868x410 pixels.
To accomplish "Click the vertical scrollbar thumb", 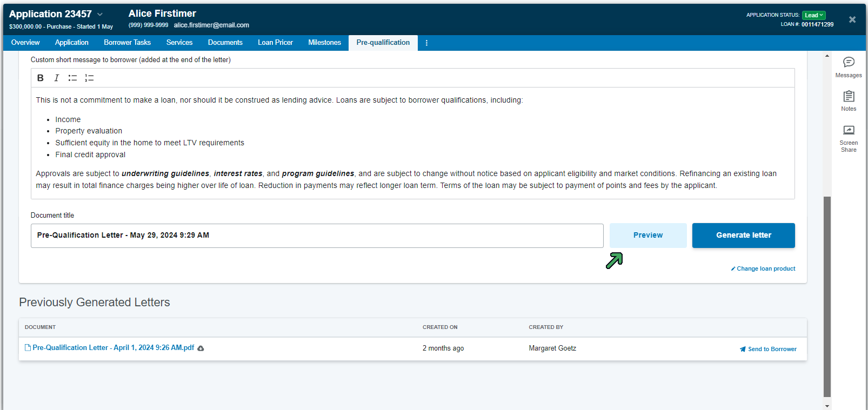I will [x=827, y=296].
